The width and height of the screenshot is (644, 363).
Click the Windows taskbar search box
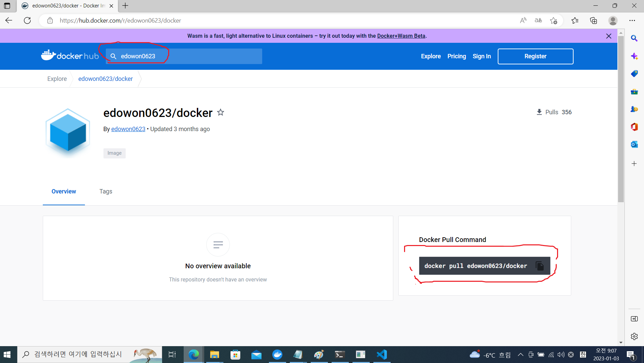coord(89,354)
